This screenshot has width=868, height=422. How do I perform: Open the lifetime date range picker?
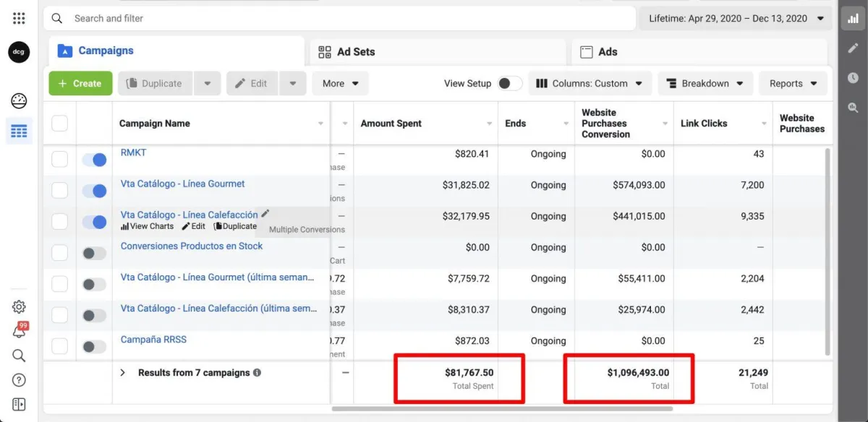(735, 18)
